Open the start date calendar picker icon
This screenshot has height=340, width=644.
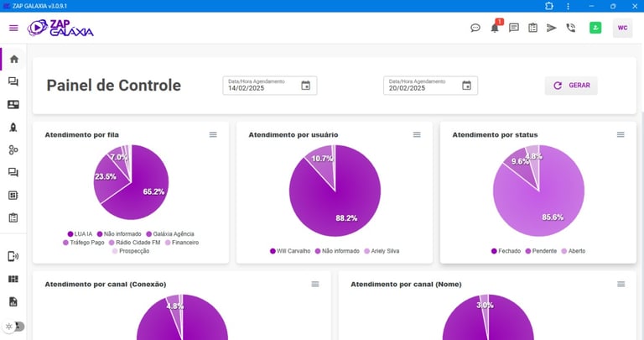click(305, 86)
